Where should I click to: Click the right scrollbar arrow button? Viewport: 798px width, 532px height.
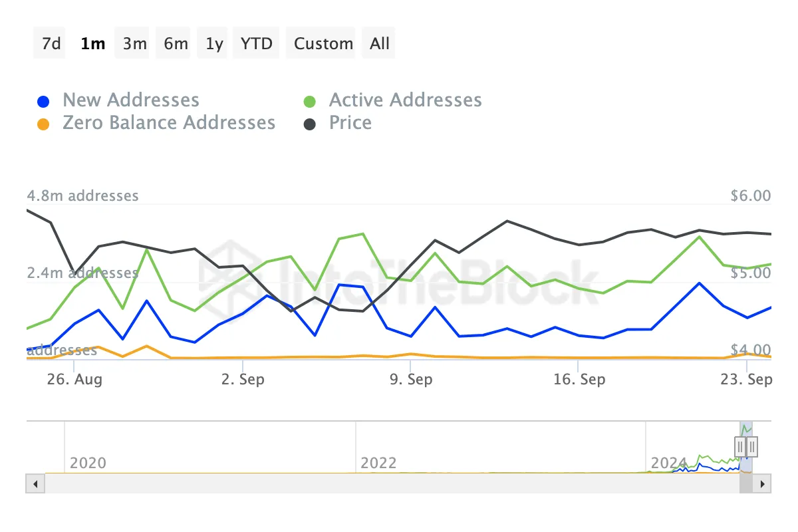763,483
